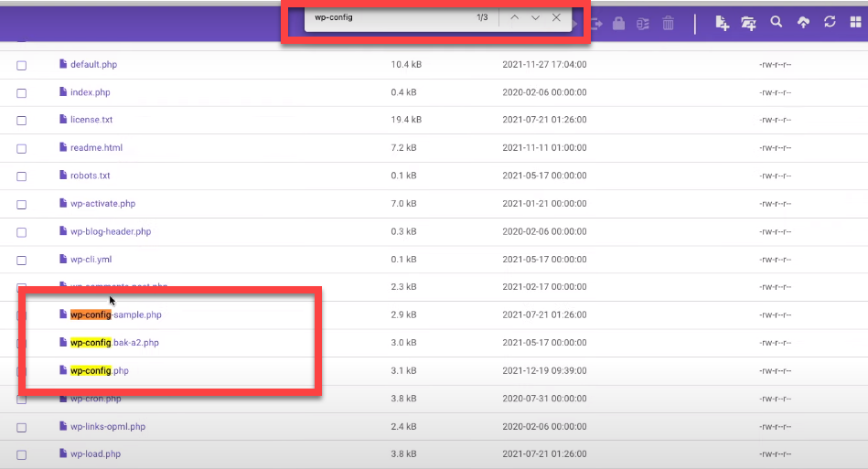Click the rename icon in toolbar
This screenshot has height=469, width=868.
click(x=643, y=24)
